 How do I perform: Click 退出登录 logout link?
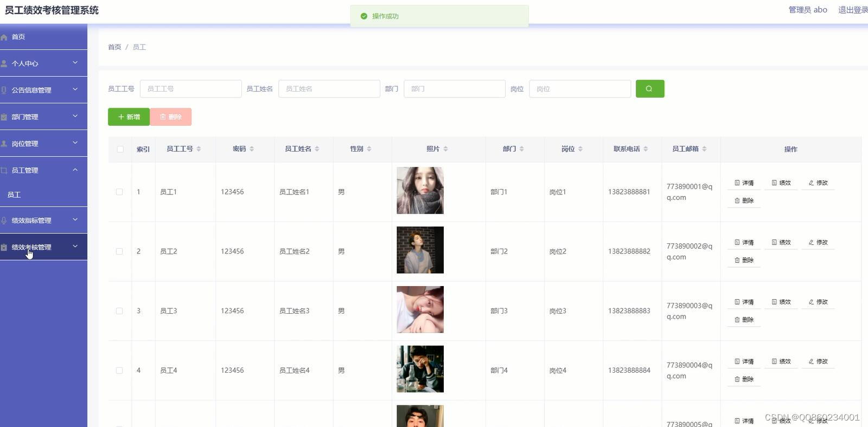pos(853,10)
